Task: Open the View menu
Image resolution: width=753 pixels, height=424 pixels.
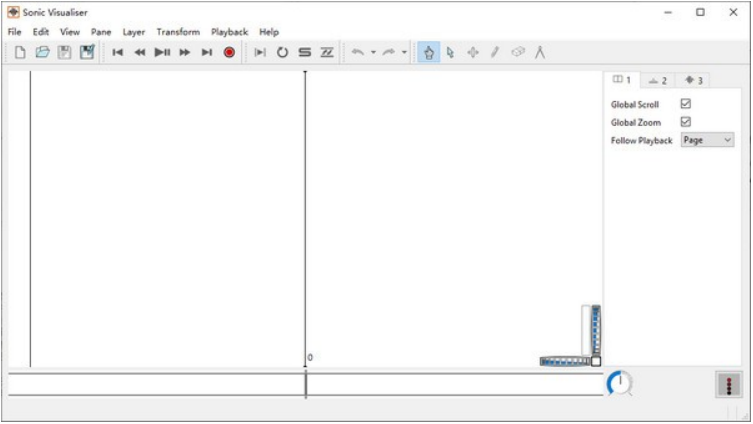Action: [70, 32]
